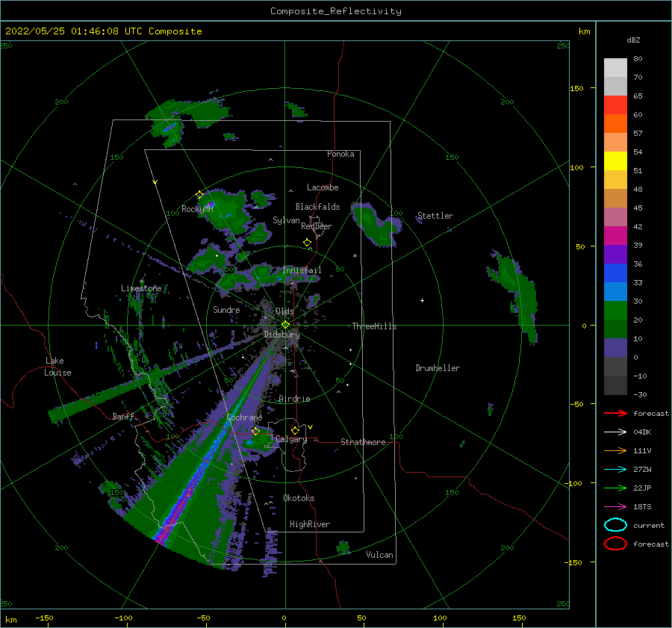Select the yellow diamond marker above Calgary
The image size is (672, 628).
295,430
